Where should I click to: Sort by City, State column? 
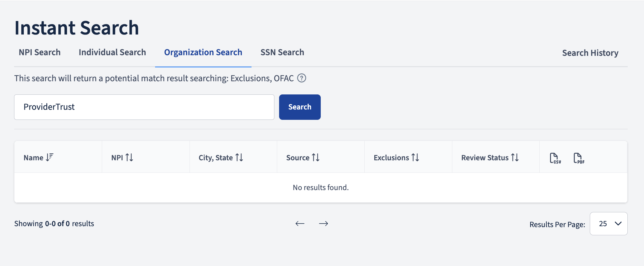(x=221, y=157)
